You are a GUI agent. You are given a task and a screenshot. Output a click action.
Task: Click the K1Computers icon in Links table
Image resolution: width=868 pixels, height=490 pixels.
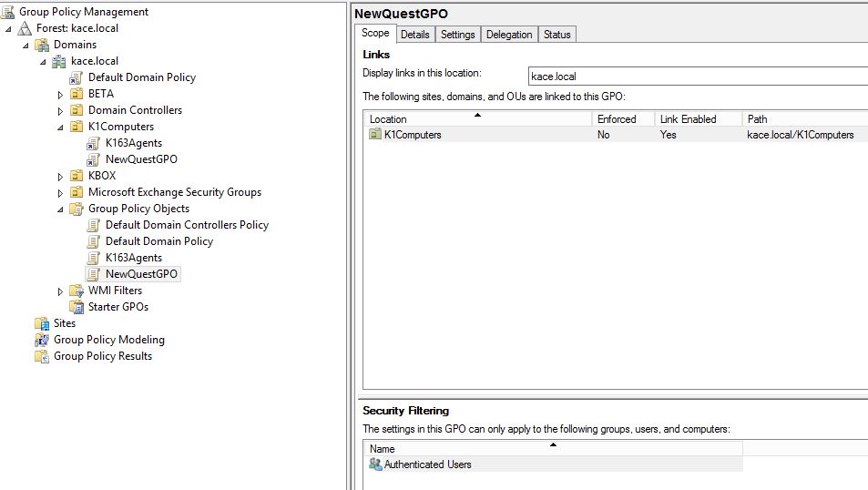375,134
